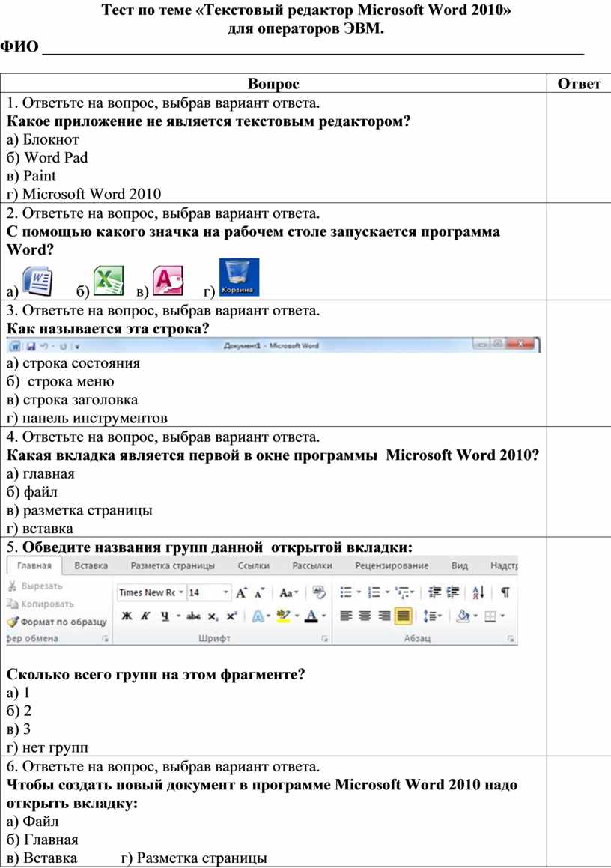This screenshot has height=868, width=611.
Task: Click Вырезать (Cut) in the ribbon
Action: 35,586
